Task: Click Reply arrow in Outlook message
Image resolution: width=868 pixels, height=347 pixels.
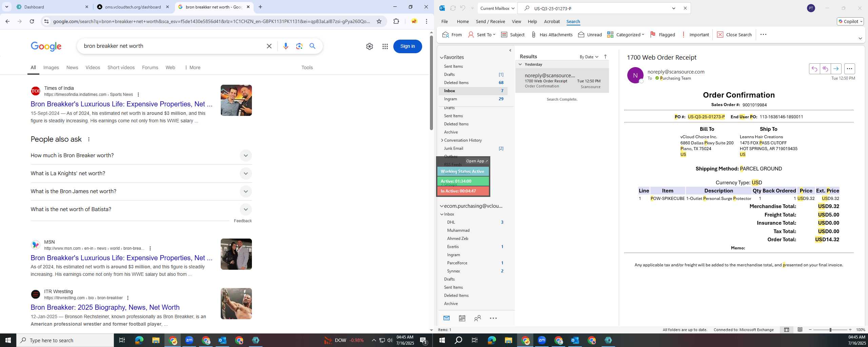Action: point(814,69)
